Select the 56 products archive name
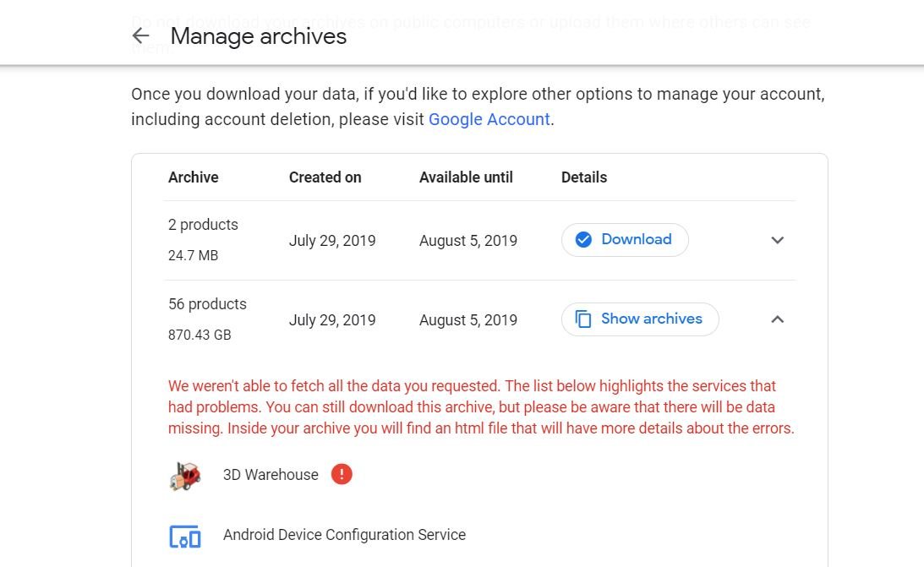Image resolution: width=924 pixels, height=567 pixels. click(x=207, y=304)
